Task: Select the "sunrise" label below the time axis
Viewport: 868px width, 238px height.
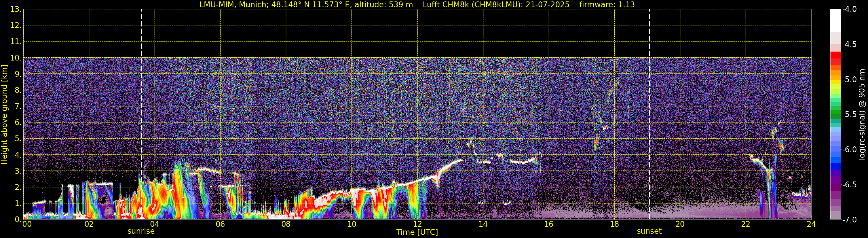Action: pos(141,231)
